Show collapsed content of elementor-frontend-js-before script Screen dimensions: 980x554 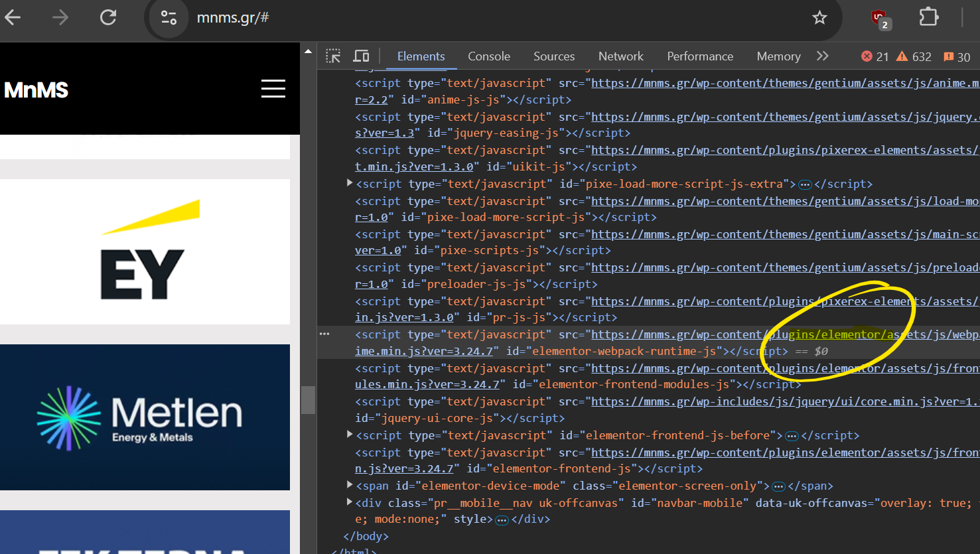click(792, 436)
